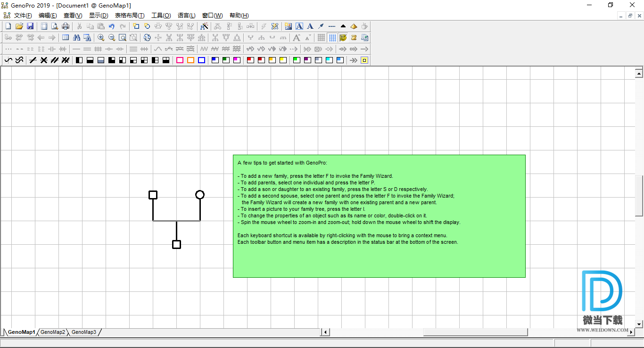
Task: Choose the dashed line drawing tool
Action: 332,26
